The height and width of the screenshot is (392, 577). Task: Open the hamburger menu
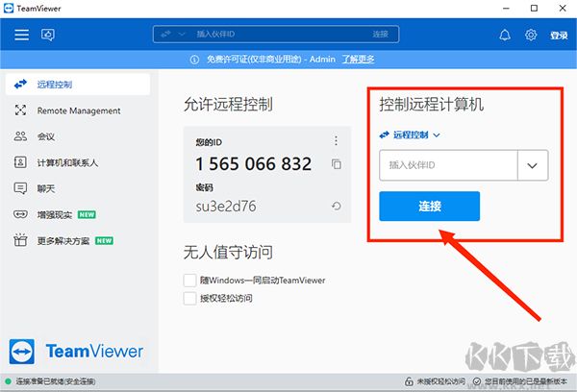point(22,35)
